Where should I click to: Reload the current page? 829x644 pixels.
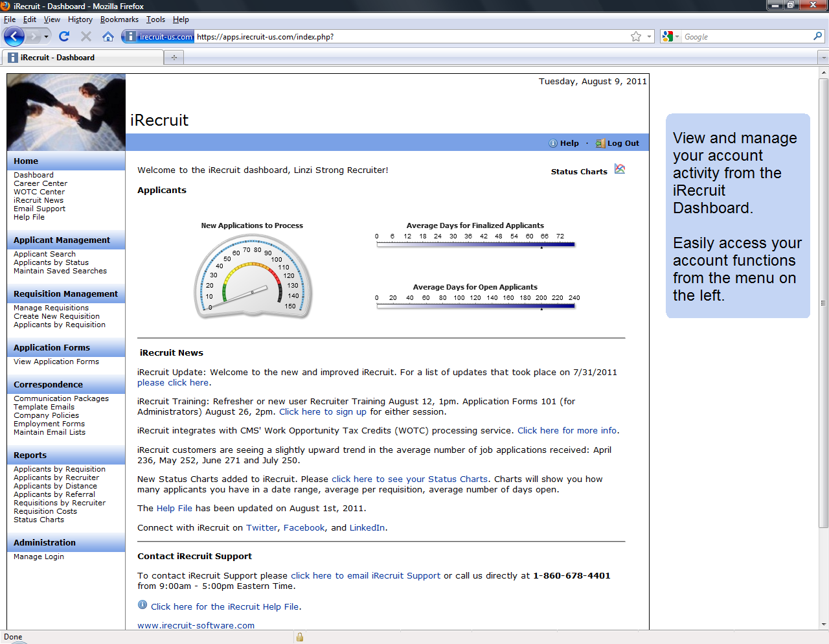click(63, 36)
